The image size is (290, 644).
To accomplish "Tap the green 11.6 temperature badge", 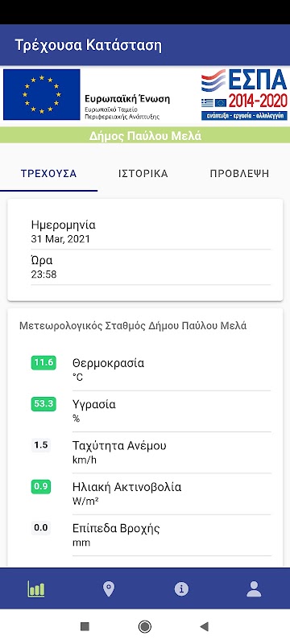I will (x=43, y=363).
